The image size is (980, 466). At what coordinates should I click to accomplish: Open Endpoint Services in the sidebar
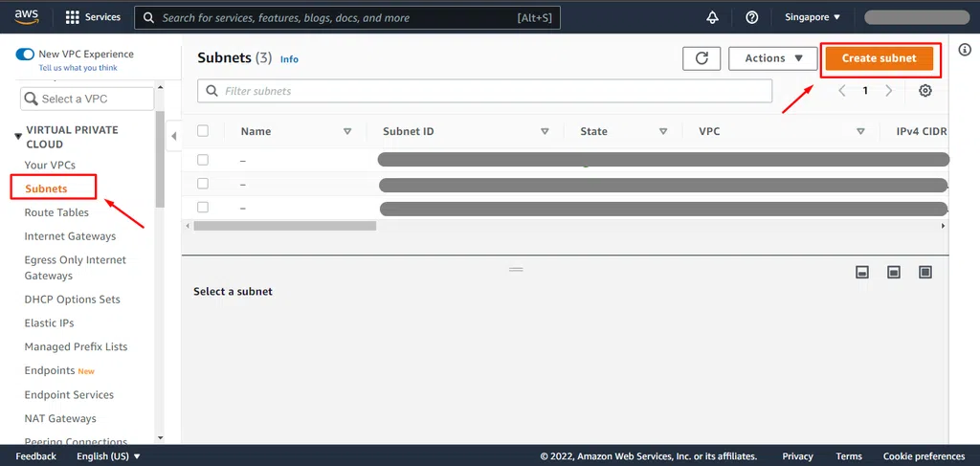pyautogui.click(x=69, y=395)
